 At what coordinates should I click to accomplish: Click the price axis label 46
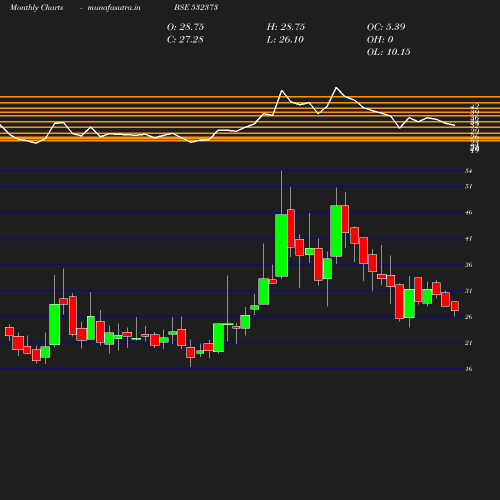[x=469, y=212]
